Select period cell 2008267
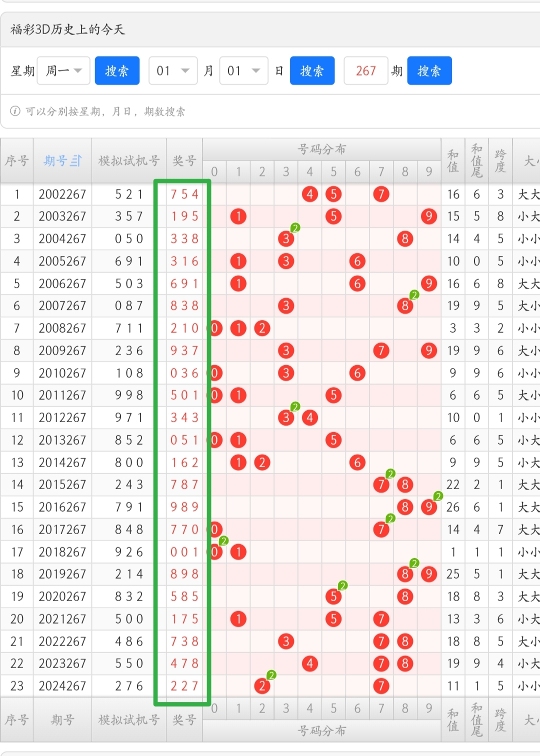Image resolution: width=540 pixels, height=756 pixels. (62, 328)
